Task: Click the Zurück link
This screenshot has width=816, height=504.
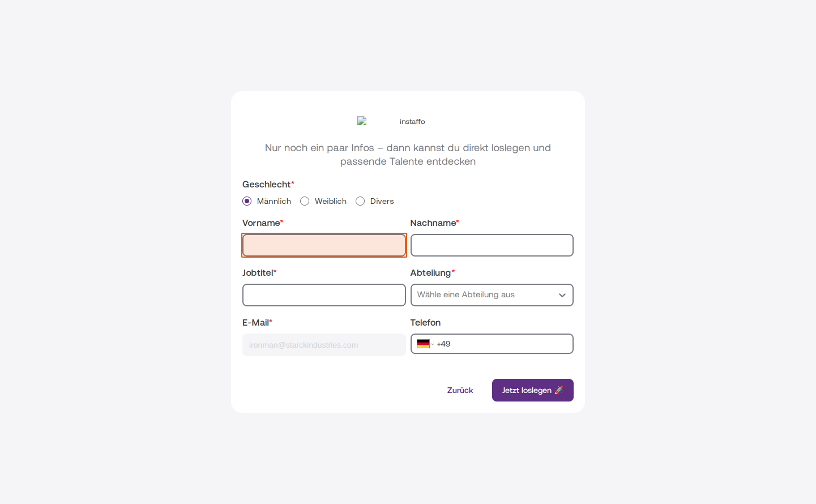Action: (460, 390)
